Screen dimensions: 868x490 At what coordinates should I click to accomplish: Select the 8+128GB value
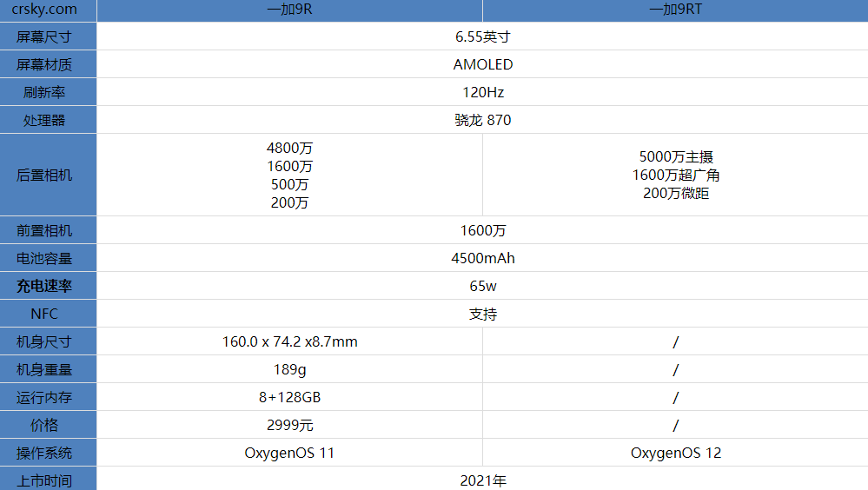(x=289, y=397)
